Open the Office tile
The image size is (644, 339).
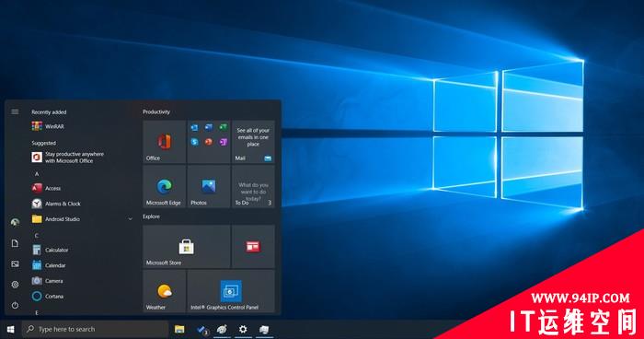[165, 142]
